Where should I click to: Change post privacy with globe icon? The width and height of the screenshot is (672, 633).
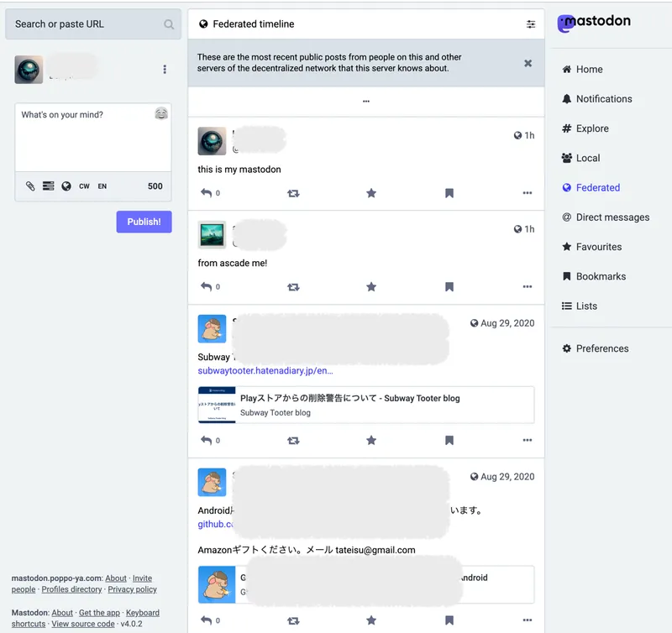66,186
